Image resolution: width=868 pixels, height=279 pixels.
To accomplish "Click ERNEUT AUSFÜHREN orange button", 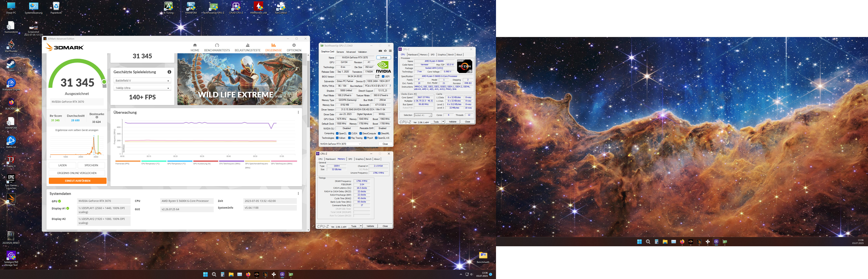I will click(77, 181).
